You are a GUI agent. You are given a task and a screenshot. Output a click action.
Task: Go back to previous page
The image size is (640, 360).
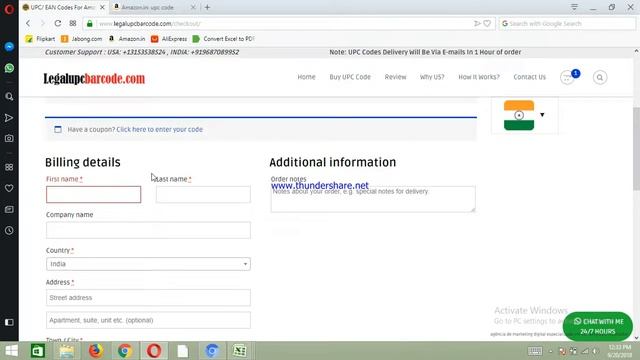pos(28,23)
